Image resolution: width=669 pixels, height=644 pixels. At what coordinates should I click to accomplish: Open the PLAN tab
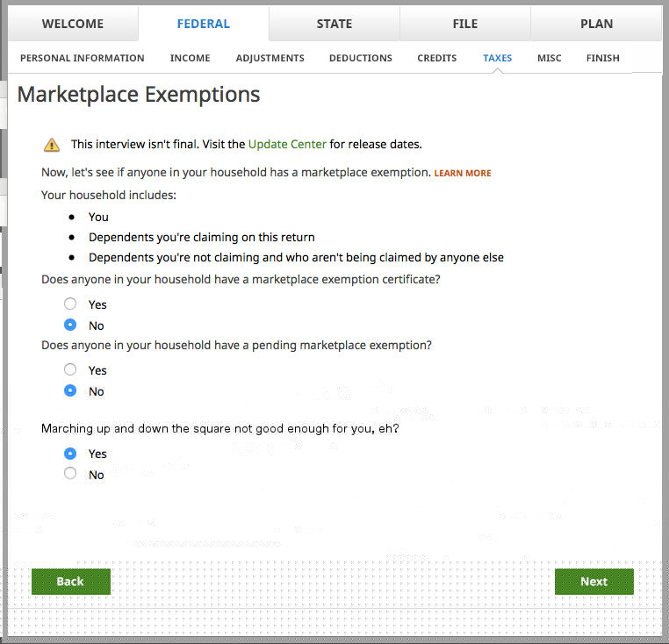(x=596, y=24)
